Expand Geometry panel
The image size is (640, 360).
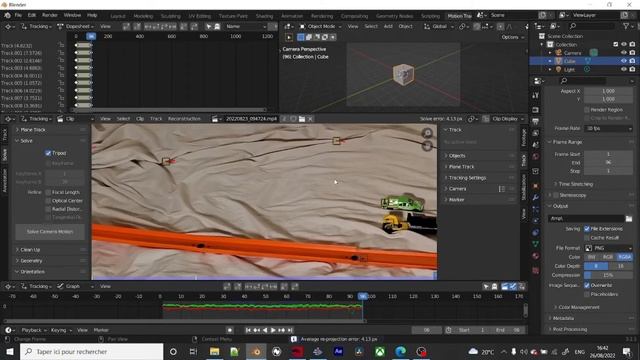[31, 260]
